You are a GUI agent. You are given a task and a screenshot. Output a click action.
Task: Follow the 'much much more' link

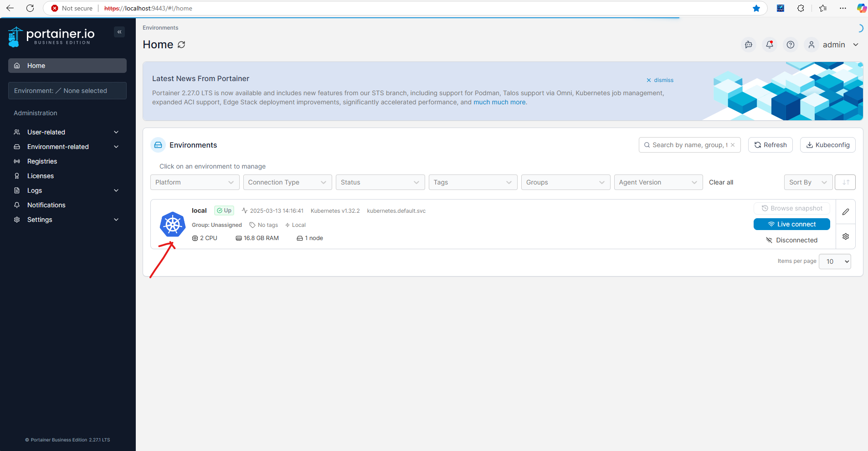coord(500,102)
